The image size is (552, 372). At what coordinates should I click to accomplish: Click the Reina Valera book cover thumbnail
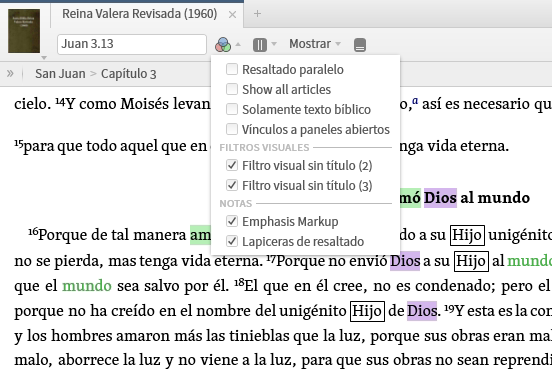point(24,31)
